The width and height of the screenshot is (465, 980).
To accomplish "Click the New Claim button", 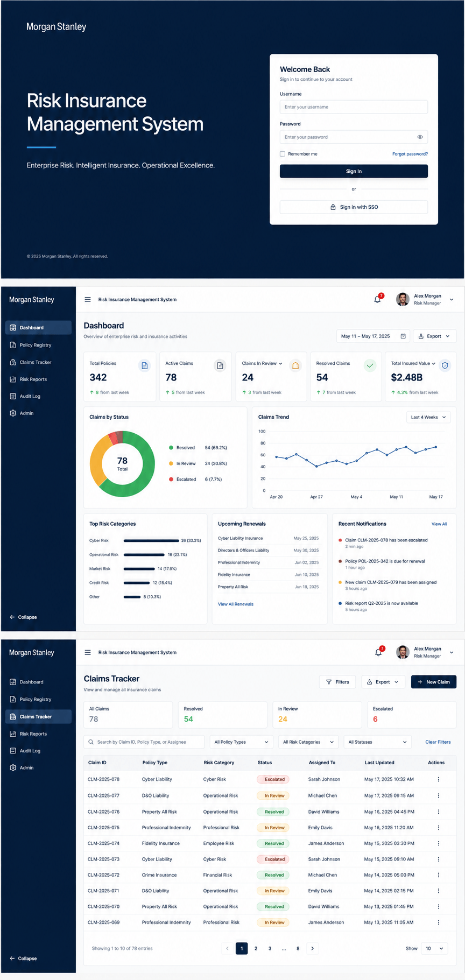I will [x=434, y=682].
